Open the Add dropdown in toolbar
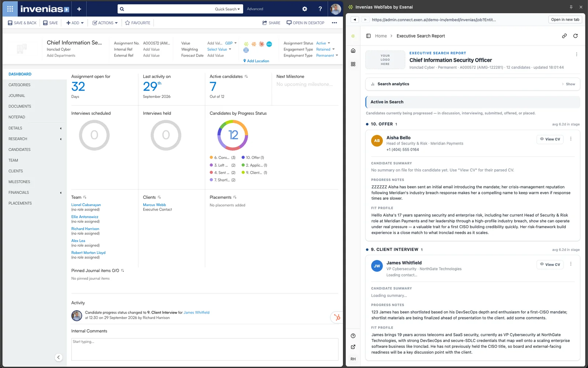This screenshot has width=588, height=368. pyautogui.click(x=75, y=23)
